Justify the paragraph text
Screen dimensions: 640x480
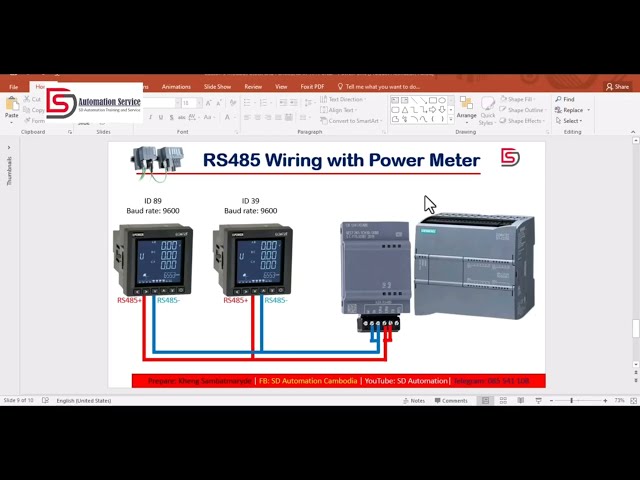[x=278, y=118]
